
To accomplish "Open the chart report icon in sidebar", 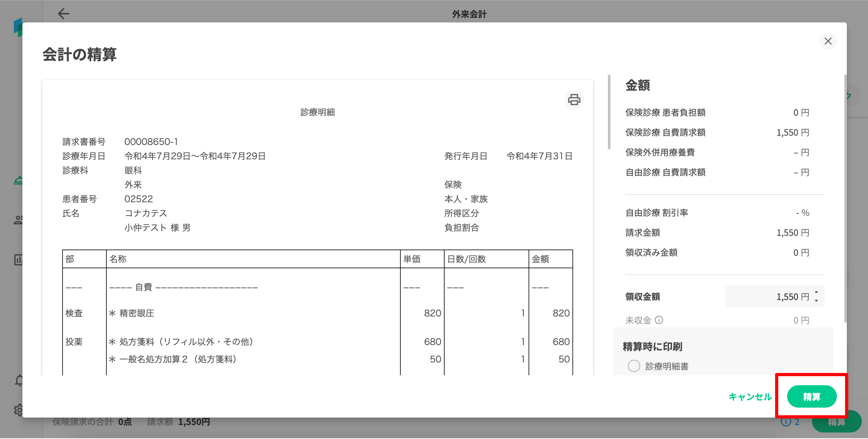I will [18, 260].
